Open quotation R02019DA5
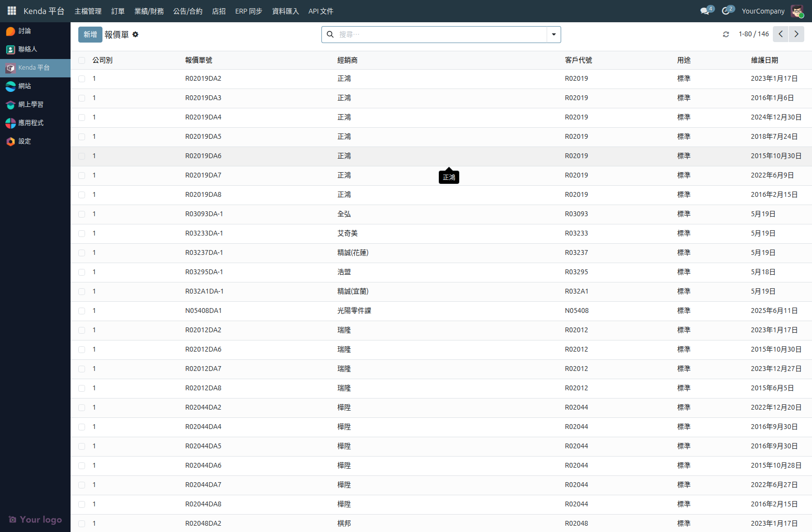Viewport: 812px width, 532px height. pos(203,137)
